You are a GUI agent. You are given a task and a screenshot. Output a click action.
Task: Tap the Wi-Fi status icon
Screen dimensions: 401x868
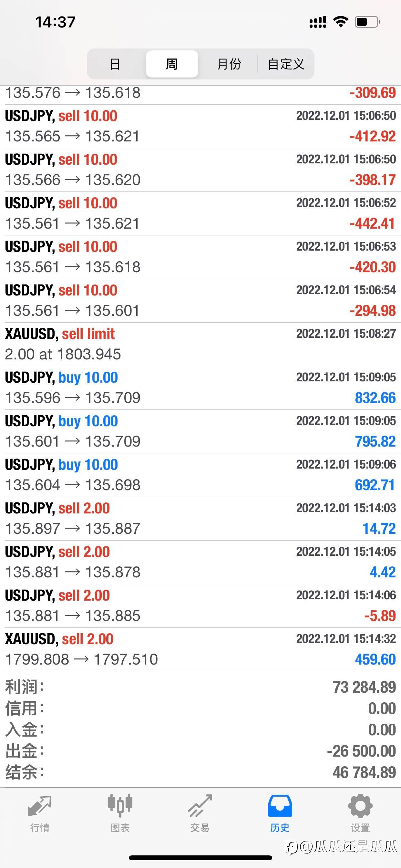pyautogui.click(x=341, y=22)
